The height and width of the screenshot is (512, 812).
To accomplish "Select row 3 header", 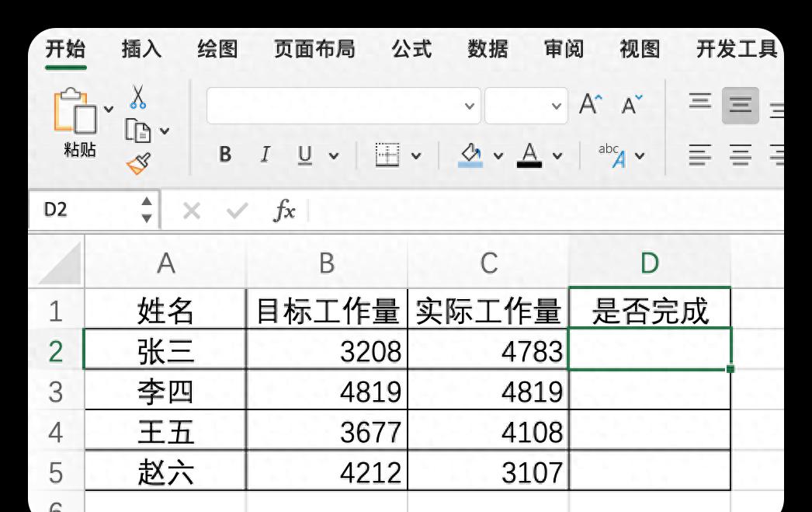I will 56,392.
